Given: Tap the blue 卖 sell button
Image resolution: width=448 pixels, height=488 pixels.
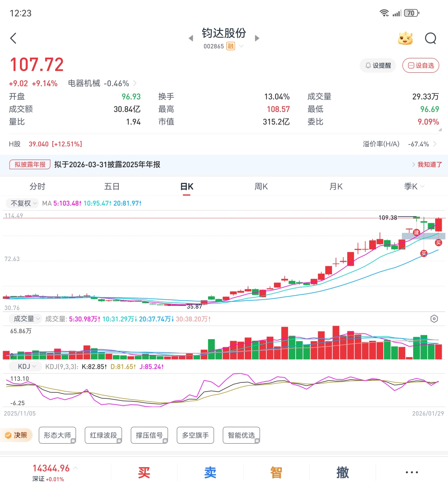Looking at the screenshot, I should pyautogui.click(x=210, y=472).
